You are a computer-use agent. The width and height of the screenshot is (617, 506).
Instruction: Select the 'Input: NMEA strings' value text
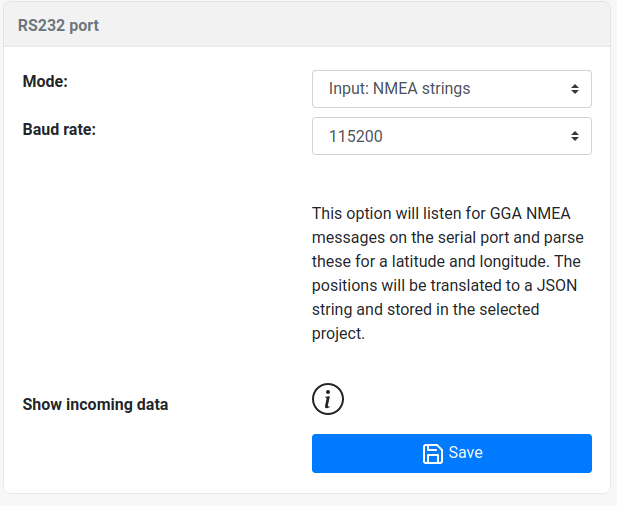(399, 89)
